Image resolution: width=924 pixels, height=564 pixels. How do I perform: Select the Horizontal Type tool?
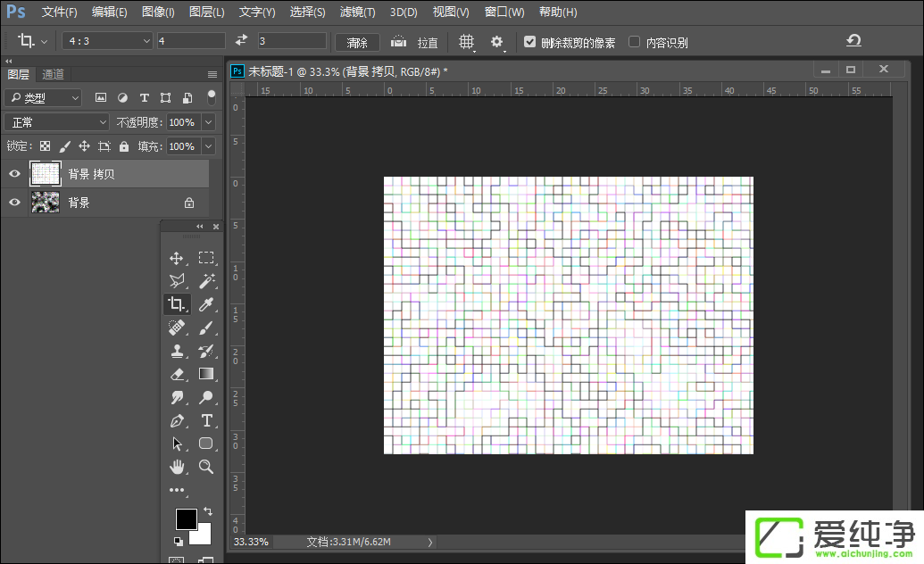point(206,420)
